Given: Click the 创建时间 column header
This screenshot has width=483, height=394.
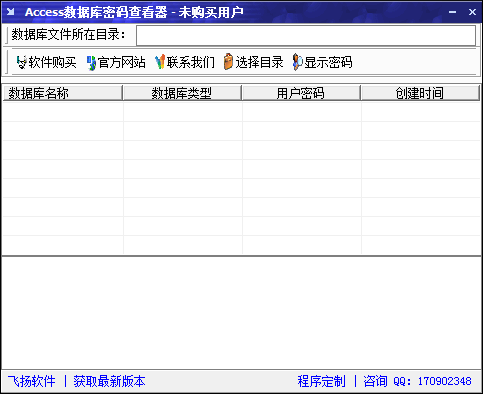Looking at the screenshot, I should pyautogui.click(x=420, y=93).
